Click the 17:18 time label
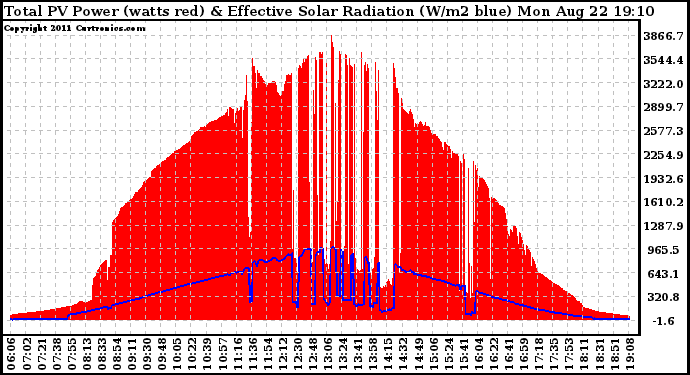This screenshot has width=690, height=375. point(539,354)
